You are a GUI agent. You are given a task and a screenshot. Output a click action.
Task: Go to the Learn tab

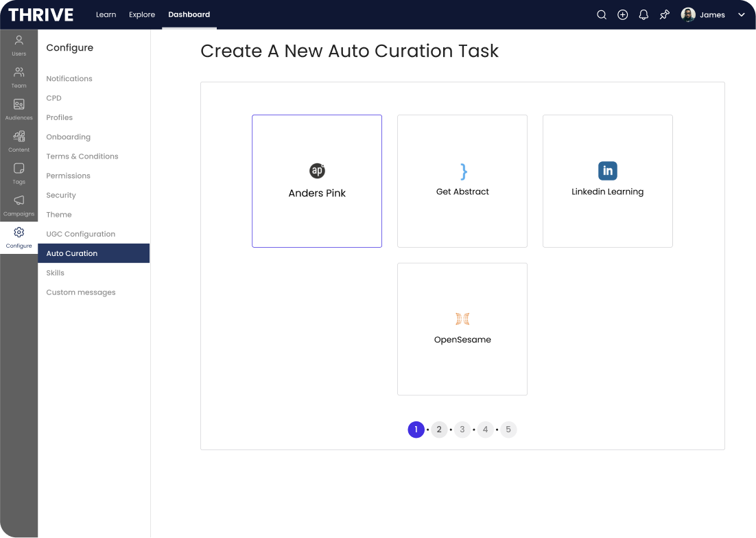tap(106, 14)
